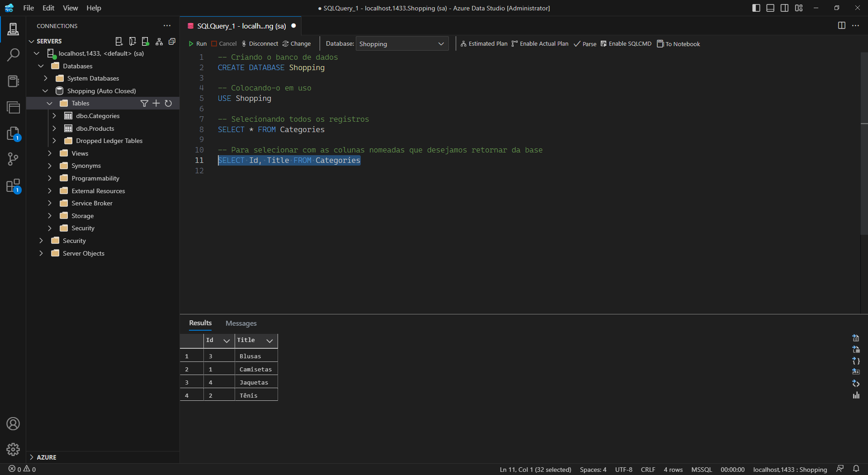Switch to the Messages tab
This screenshot has width=868, height=475.
point(241,323)
